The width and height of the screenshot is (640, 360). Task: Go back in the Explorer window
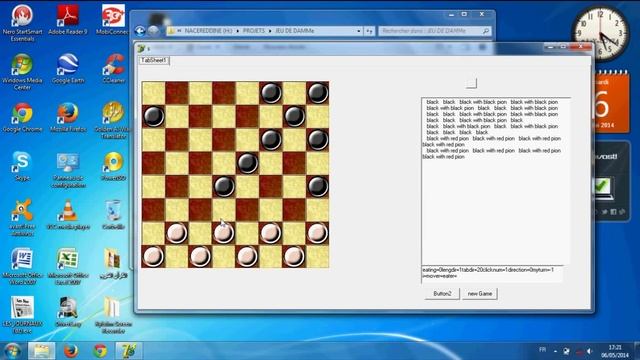140,31
